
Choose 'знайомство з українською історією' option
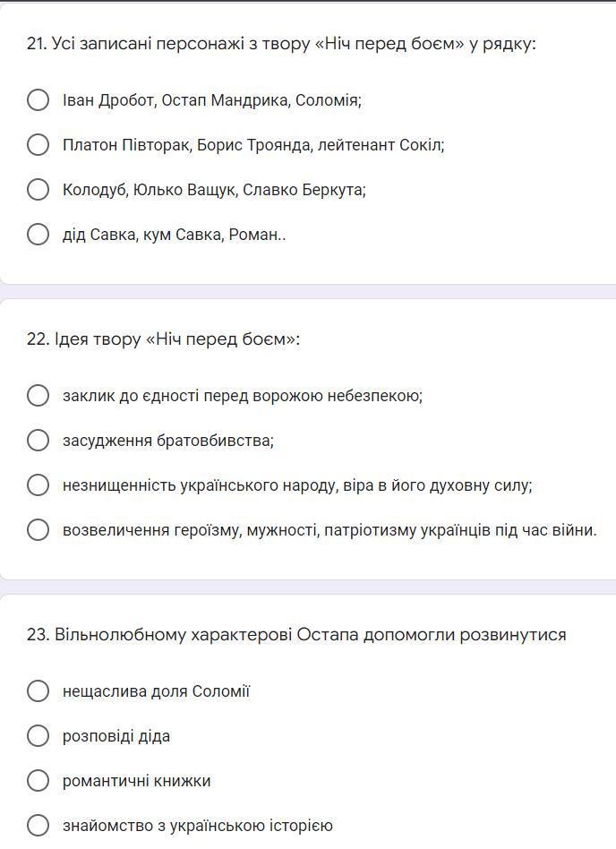[x=38, y=825]
